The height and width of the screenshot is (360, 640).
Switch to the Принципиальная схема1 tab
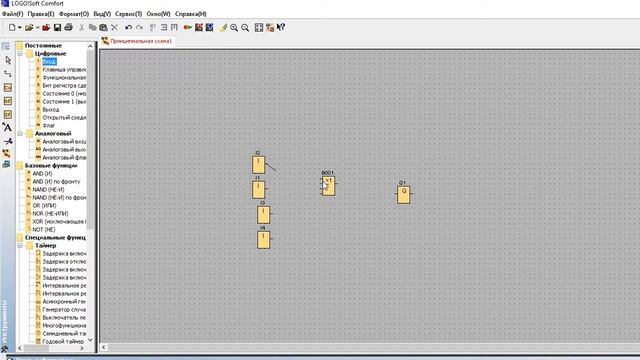coord(138,41)
